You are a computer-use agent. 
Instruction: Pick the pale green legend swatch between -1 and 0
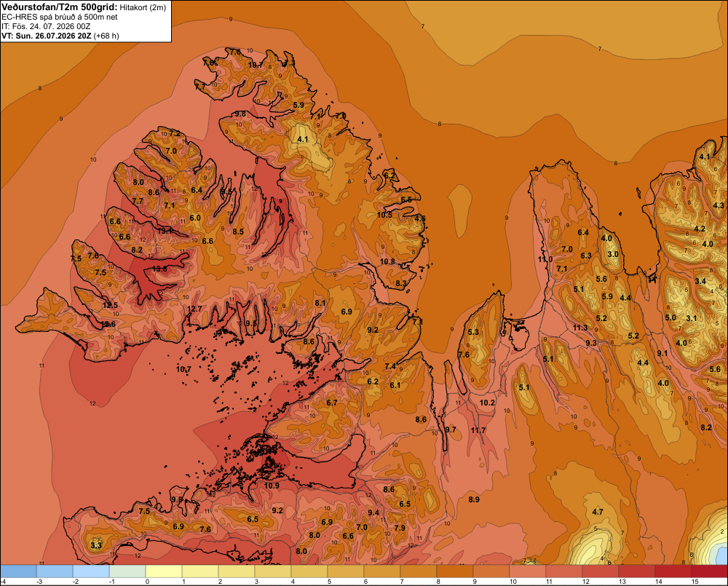[127, 571]
